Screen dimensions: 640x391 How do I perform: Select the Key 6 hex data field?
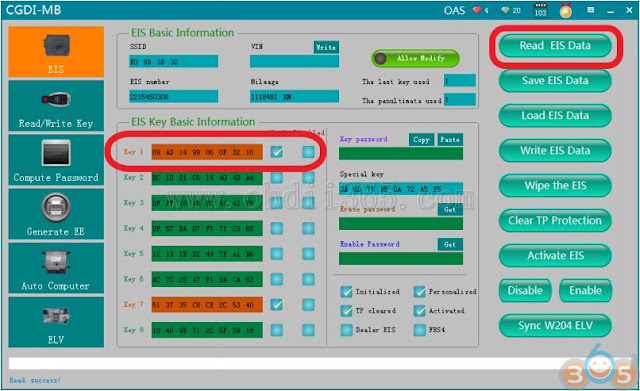tap(207, 279)
